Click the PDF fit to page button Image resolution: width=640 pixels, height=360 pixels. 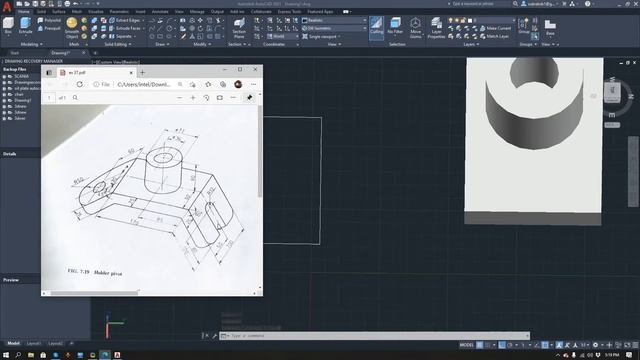pos(220,98)
